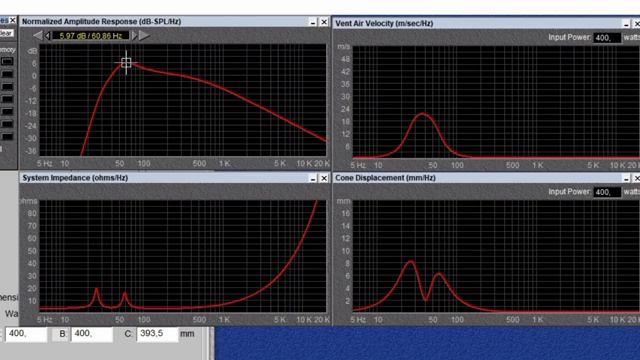Viewport: 640px width, 360px height.
Task: Select the sixth memory slot
Action: click(7, 124)
